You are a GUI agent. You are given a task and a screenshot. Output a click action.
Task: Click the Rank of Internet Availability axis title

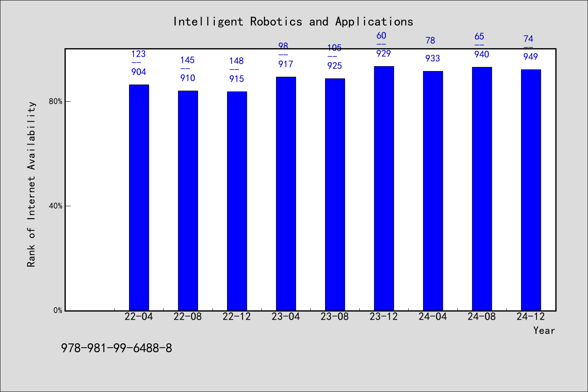pos(31,185)
